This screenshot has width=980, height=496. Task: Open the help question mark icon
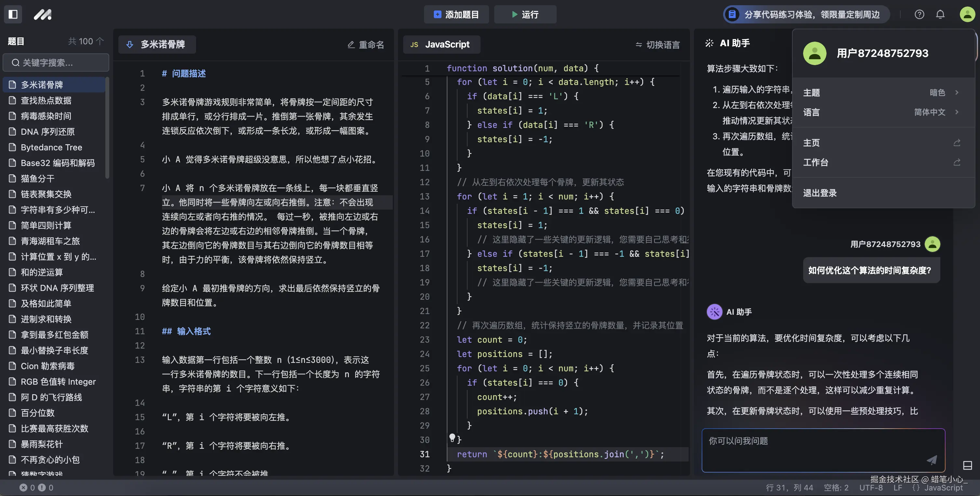click(920, 14)
